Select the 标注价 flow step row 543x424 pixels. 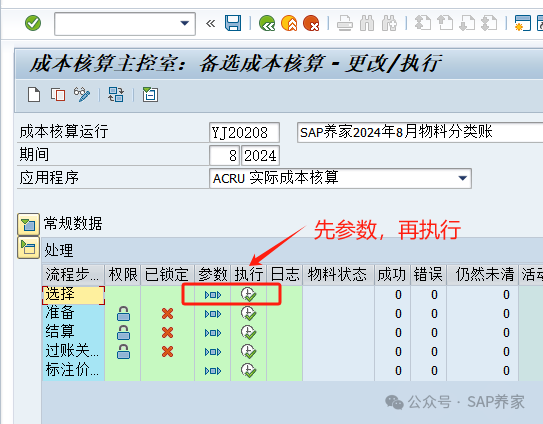pyautogui.click(x=73, y=371)
